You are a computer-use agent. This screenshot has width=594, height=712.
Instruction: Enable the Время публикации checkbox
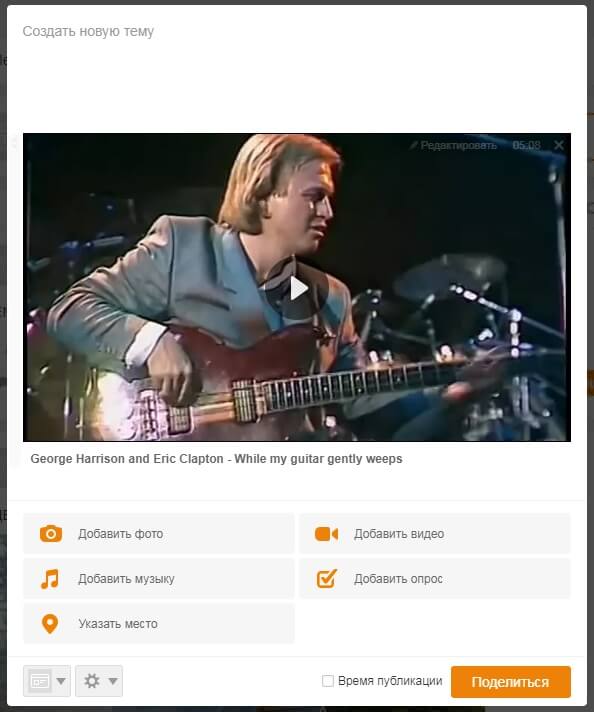pos(327,681)
